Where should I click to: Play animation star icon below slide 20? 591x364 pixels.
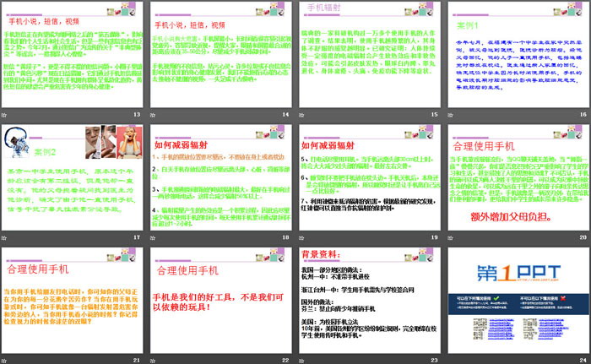coord(450,237)
